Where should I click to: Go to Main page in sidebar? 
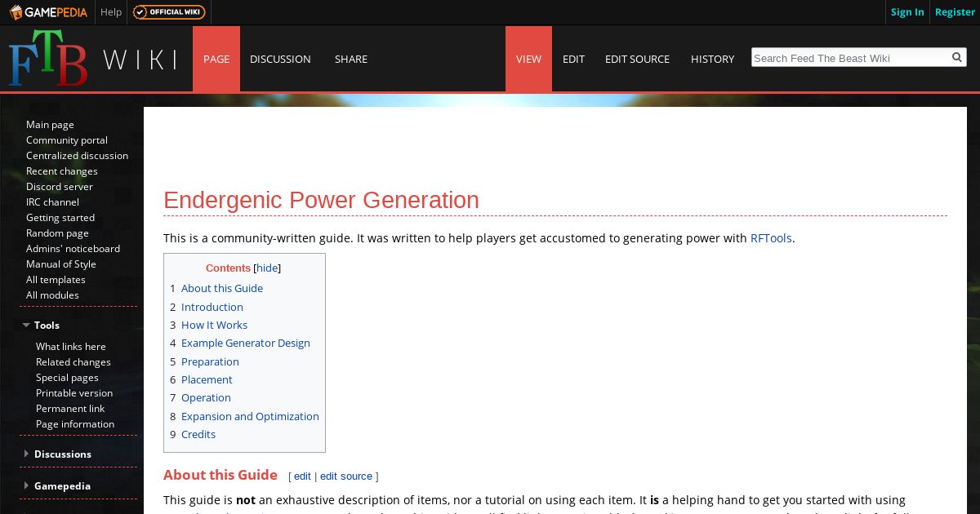click(50, 124)
